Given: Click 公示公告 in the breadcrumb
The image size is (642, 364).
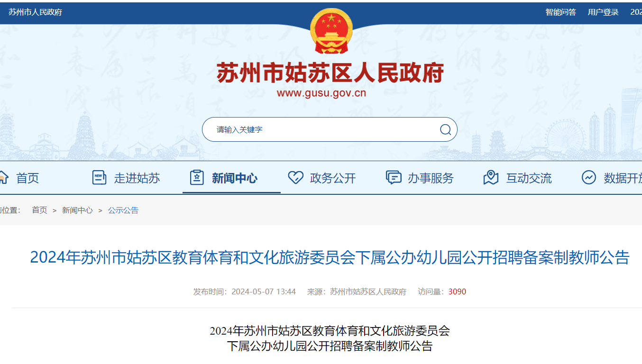Looking at the screenshot, I should pyautogui.click(x=123, y=210).
